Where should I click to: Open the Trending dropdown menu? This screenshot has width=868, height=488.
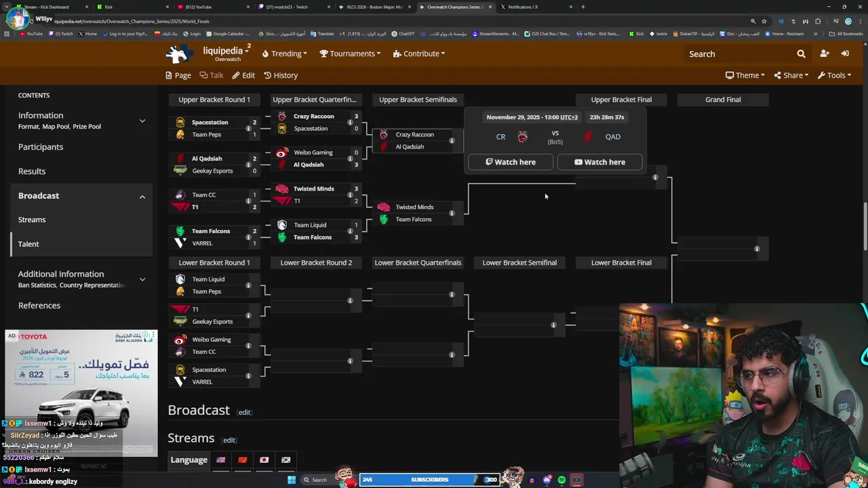(x=284, y=54)
